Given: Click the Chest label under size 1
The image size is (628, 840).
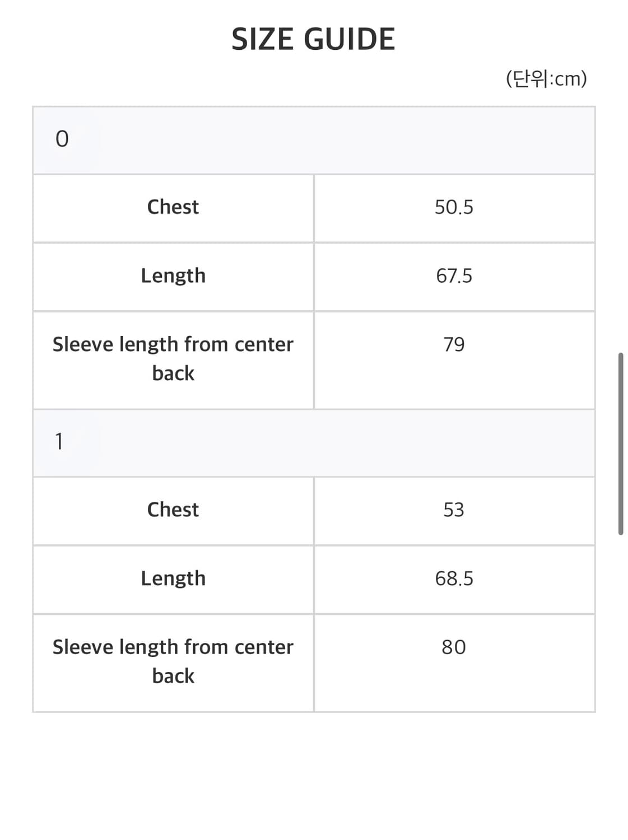Looking at the screenshot, I should point(173,510).
